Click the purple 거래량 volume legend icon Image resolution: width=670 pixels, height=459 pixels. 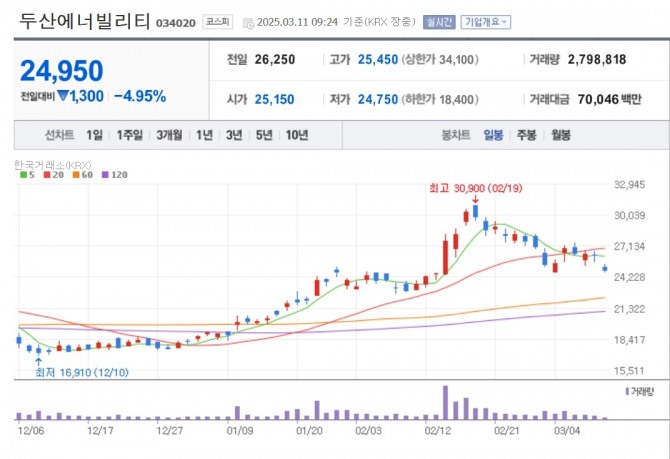(627, 391)
